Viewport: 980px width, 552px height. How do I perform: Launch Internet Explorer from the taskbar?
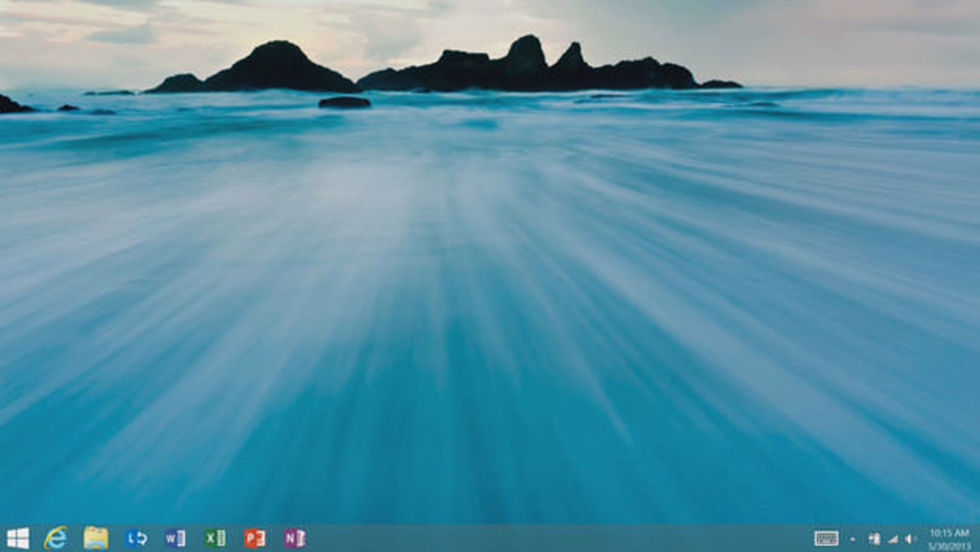56,538
